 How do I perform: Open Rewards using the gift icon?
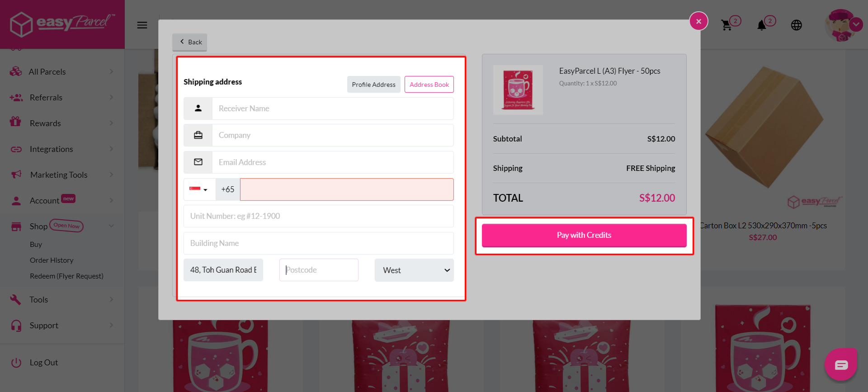click(x=16, y=123)
